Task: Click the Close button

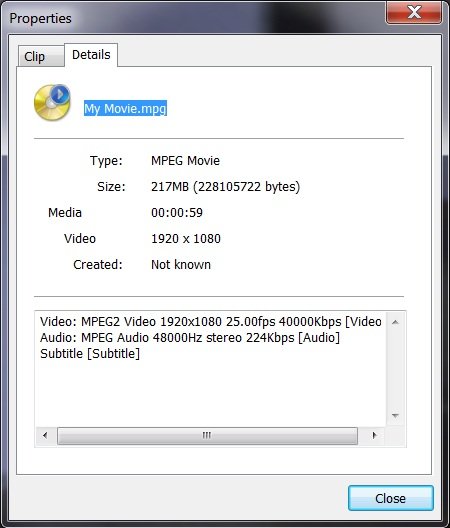Action: pos(390,498)
